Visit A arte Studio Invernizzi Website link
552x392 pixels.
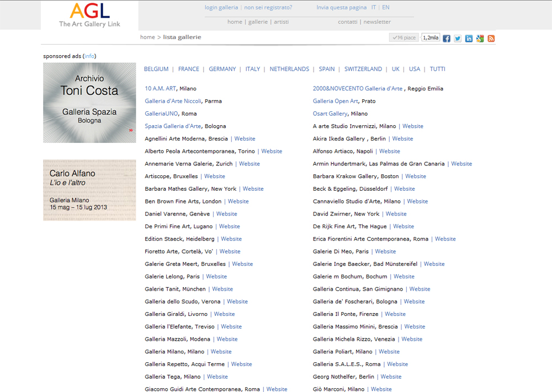(x=412, y=126)
